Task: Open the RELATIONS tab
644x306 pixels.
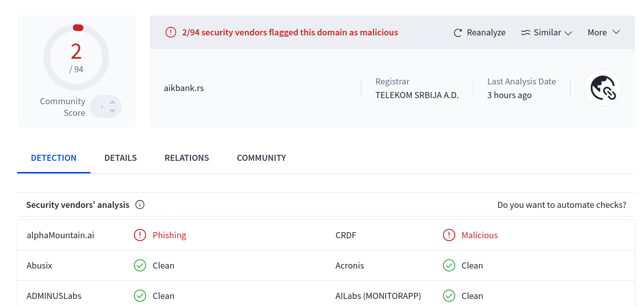Action: pyautogui.click(x=187, y=158)
